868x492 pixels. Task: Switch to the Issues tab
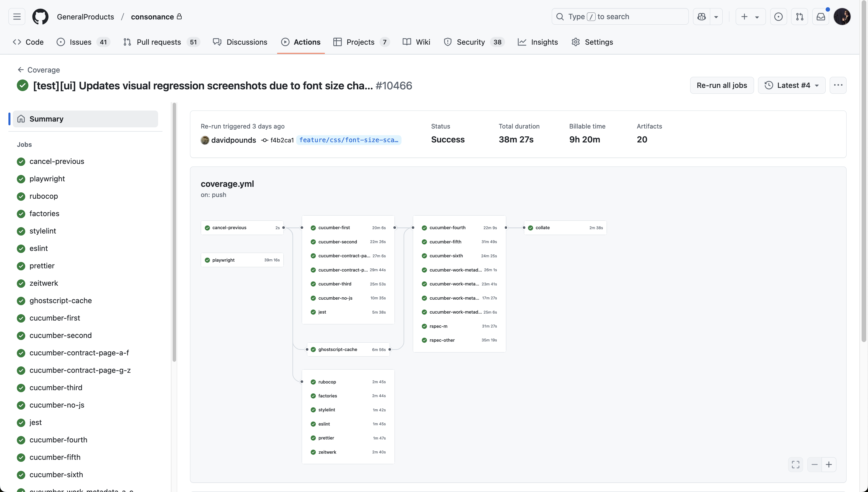point(83,42)
